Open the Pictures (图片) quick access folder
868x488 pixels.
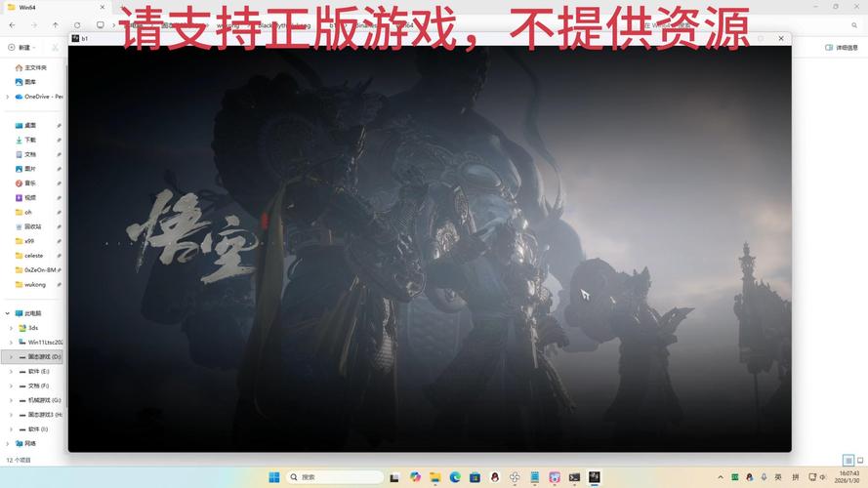tap(26, 169)
